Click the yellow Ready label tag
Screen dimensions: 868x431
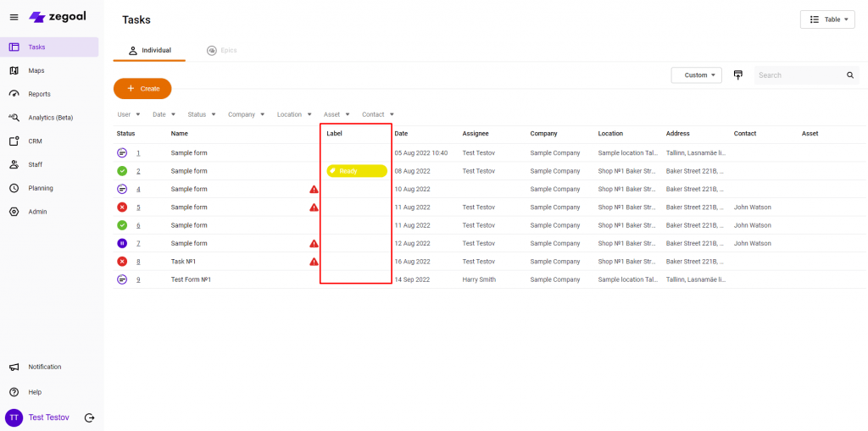coord(356,171)
